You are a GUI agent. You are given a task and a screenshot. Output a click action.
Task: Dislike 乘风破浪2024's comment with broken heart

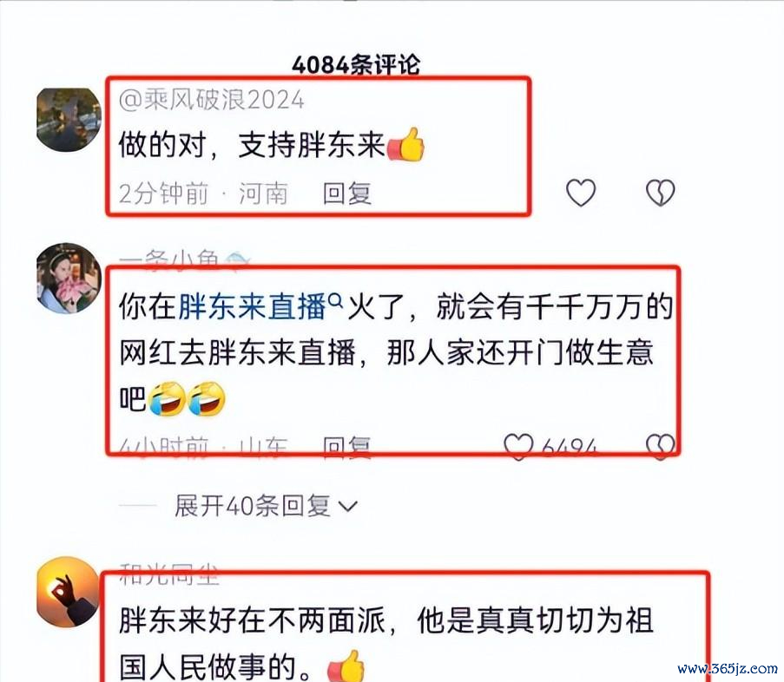(x=660, y=193)
